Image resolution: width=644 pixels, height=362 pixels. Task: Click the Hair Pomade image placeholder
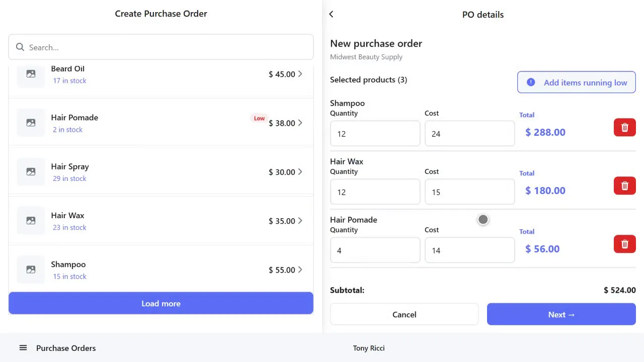pyautogui.click(x=31, y=123)
